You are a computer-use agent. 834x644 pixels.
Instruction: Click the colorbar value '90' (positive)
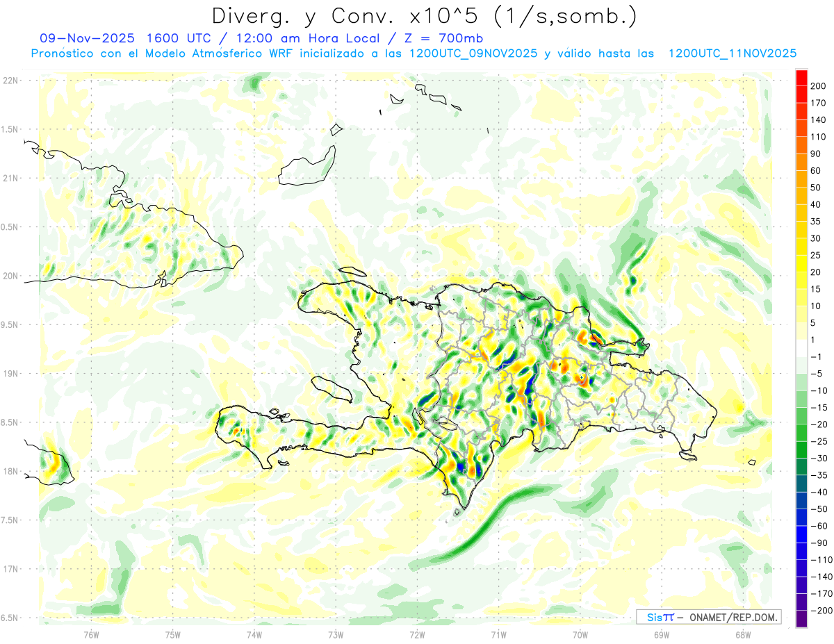coord(816,154)
